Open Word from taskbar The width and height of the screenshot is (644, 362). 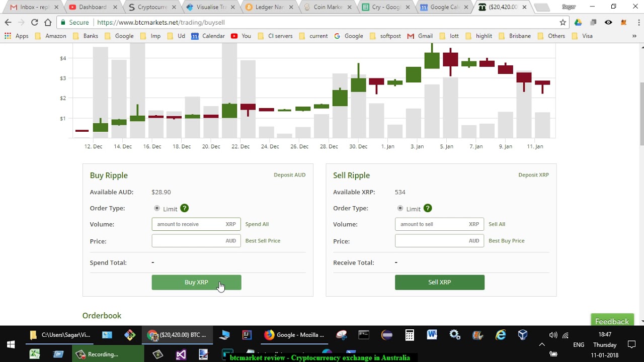coord(432,335)
